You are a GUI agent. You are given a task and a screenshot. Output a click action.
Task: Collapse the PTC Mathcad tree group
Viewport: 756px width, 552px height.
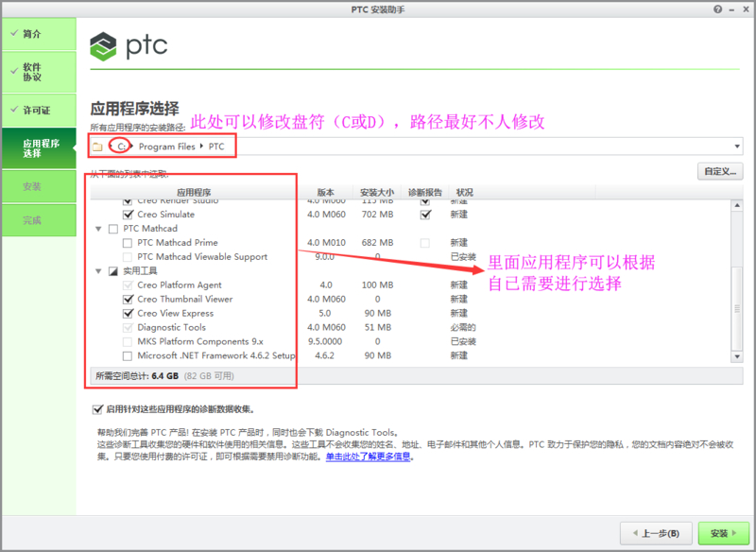click(98, 229)
